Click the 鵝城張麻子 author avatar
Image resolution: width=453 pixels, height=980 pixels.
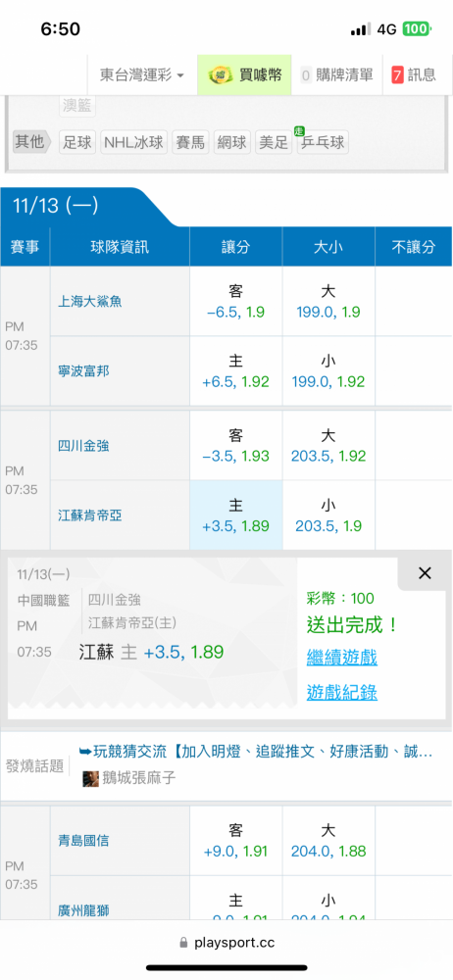(x=91, y=778)
